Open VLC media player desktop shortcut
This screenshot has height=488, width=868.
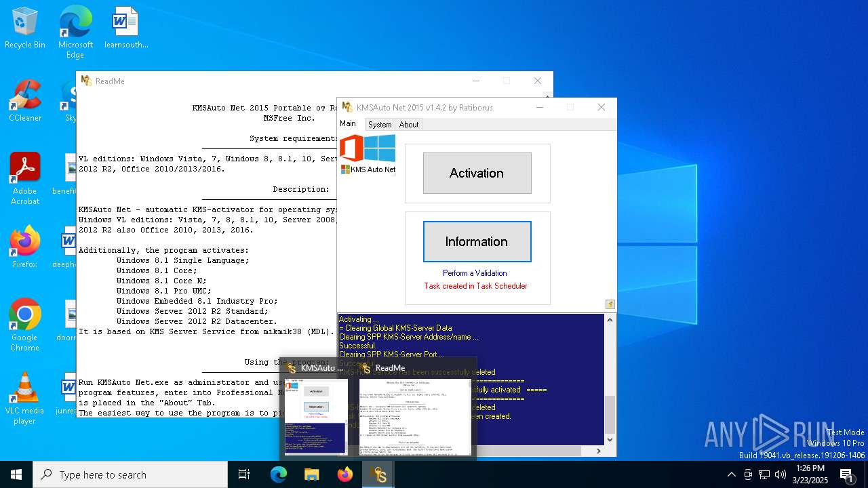(25, 399)
